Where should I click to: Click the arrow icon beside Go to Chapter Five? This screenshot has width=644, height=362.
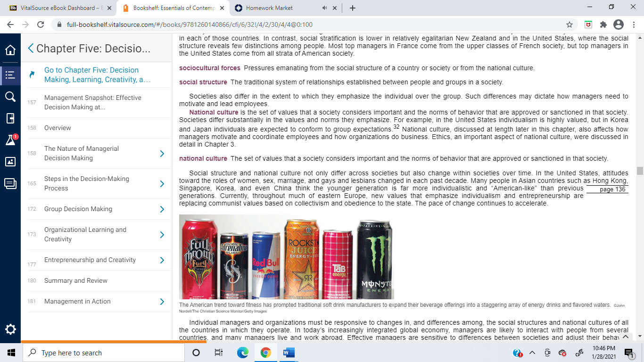point(32,74)
